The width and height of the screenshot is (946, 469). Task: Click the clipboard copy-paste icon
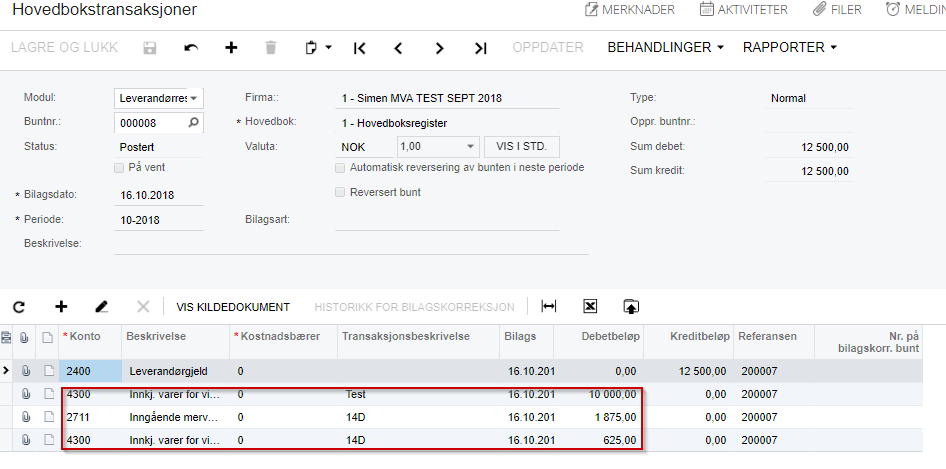point(312,48)
